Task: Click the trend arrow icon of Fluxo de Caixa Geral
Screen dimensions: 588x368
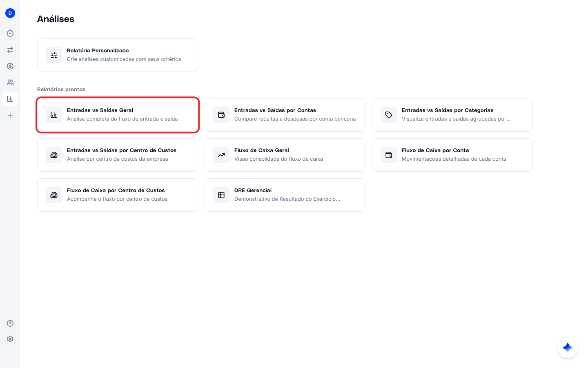Action: [221, 155]
